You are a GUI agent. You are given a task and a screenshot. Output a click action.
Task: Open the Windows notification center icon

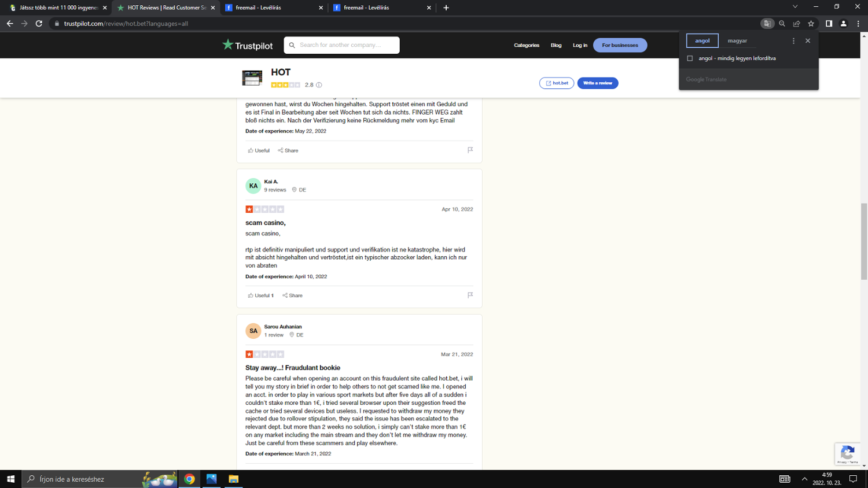coord(853,479)
